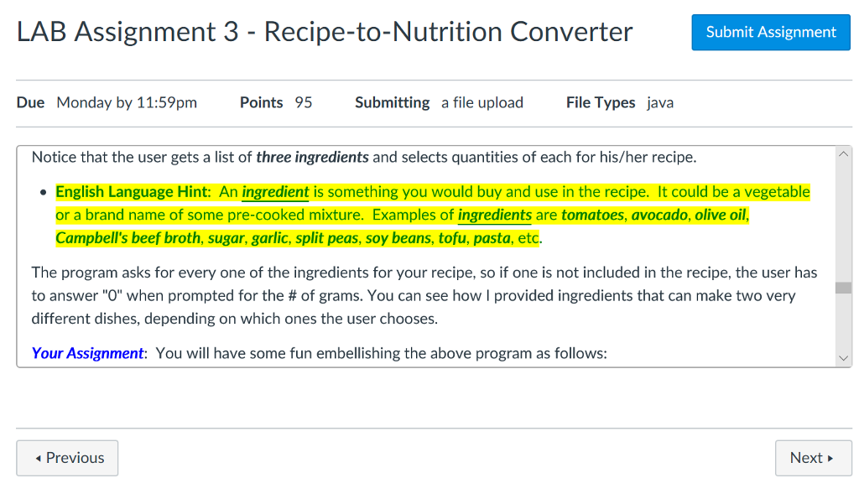
Task: Click the Points value 95
Action: [303, 102]
